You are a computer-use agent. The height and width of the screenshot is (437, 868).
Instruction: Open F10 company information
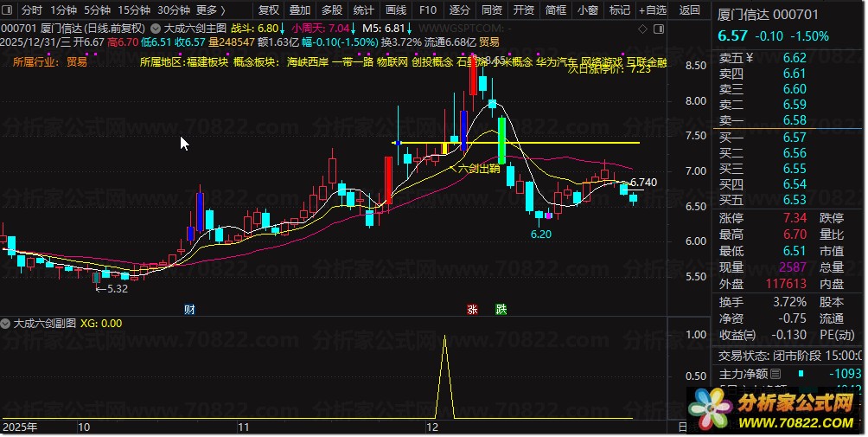pyautogui.click(x=427, y=10)
